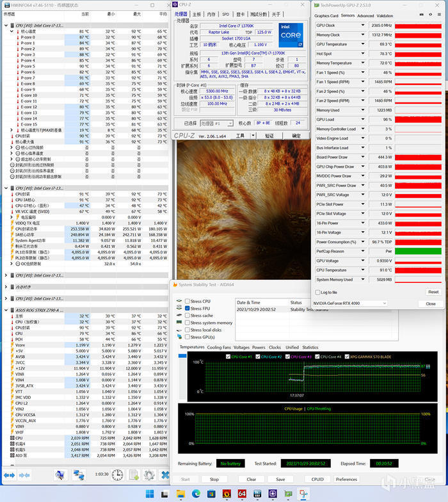Open File Explorer from the taskbar
Image resolution: width=448 pixels, height=502 pixels.
tap(180, 494)
